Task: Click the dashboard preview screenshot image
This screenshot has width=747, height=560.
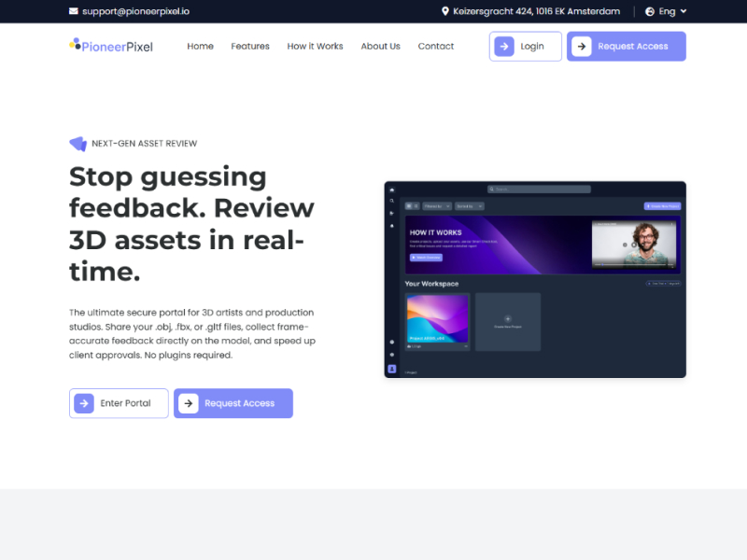Action: pos(535,279)
